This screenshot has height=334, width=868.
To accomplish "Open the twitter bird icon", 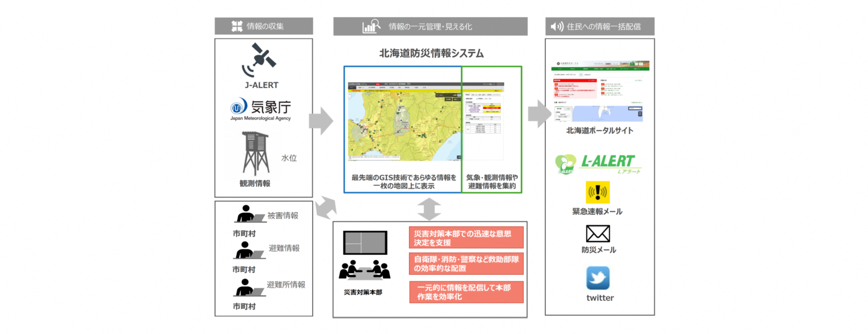I will pos(598,278).
